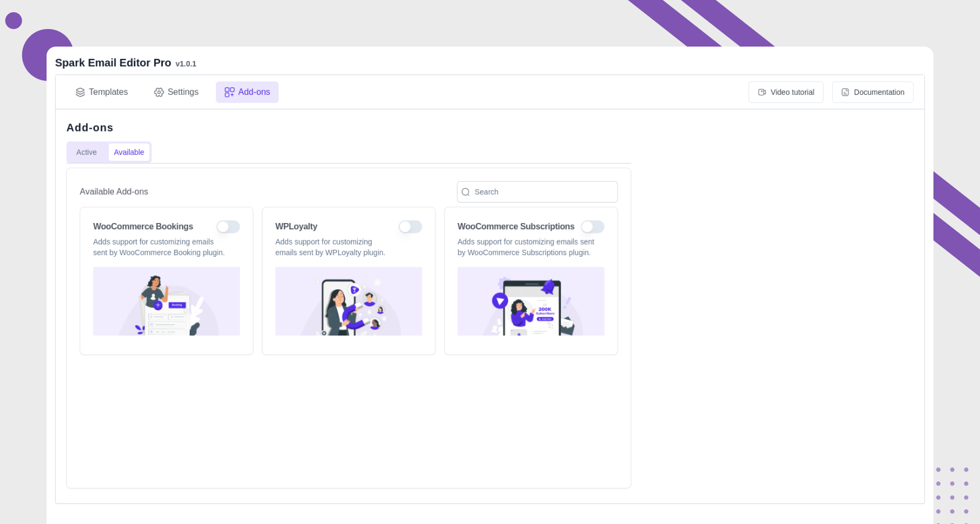Click the Add-ons page heading
Image resolution: width=980 pixels, height=524 pixels.
tap(90, 128)
